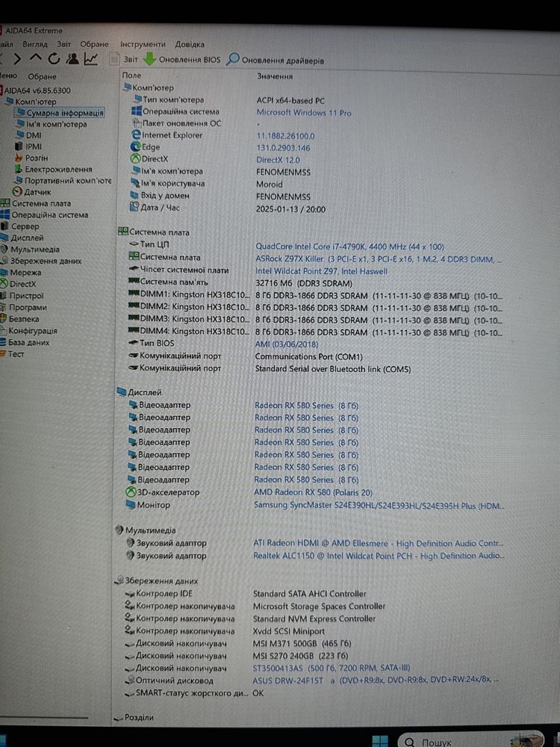Image resolution: width=560 pixels, height=747 pixels.
Task: Select Розгін flame icon item
Action: click(31, 158)
